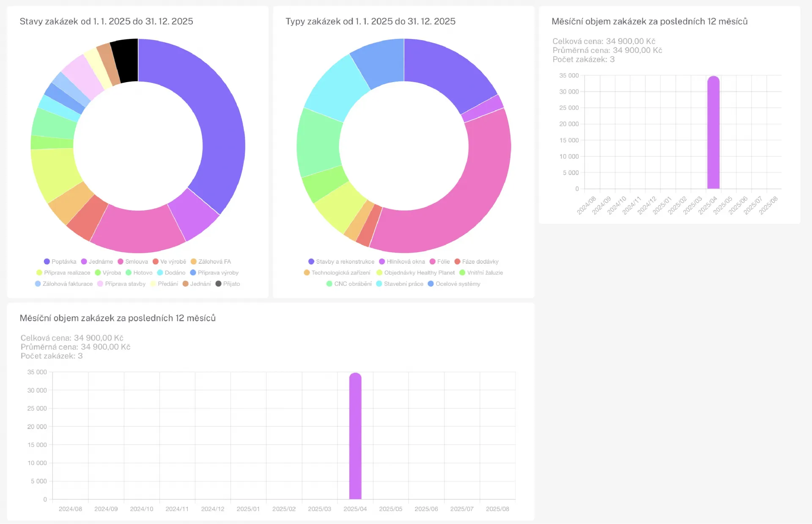Toggle Ocelové systémy legend entry

[x=458, y=284]
